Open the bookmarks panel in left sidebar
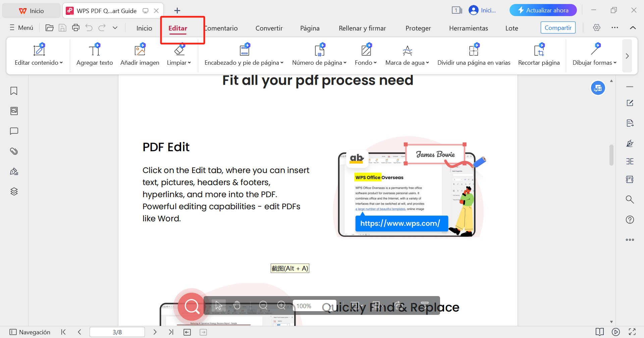This screenshot has width=644, height=338. tap(14, 91)
